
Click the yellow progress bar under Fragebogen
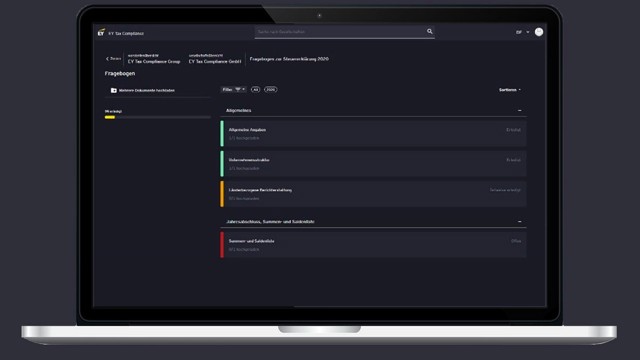coord(110,117)
